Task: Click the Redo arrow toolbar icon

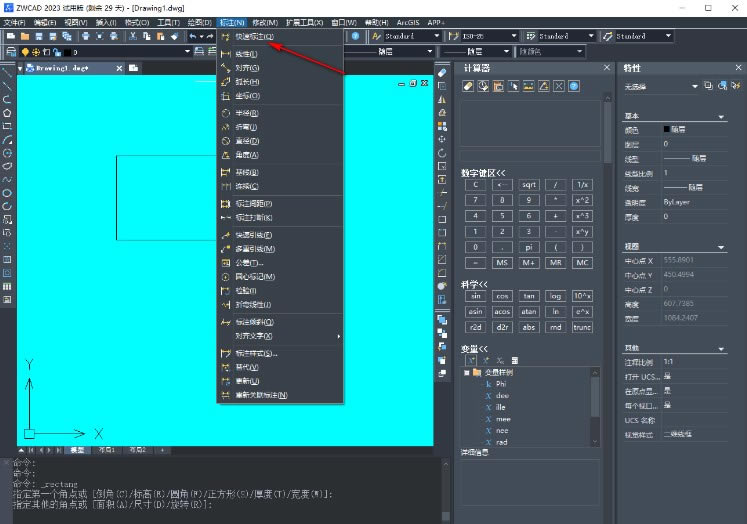Action: tap(210, 36)
